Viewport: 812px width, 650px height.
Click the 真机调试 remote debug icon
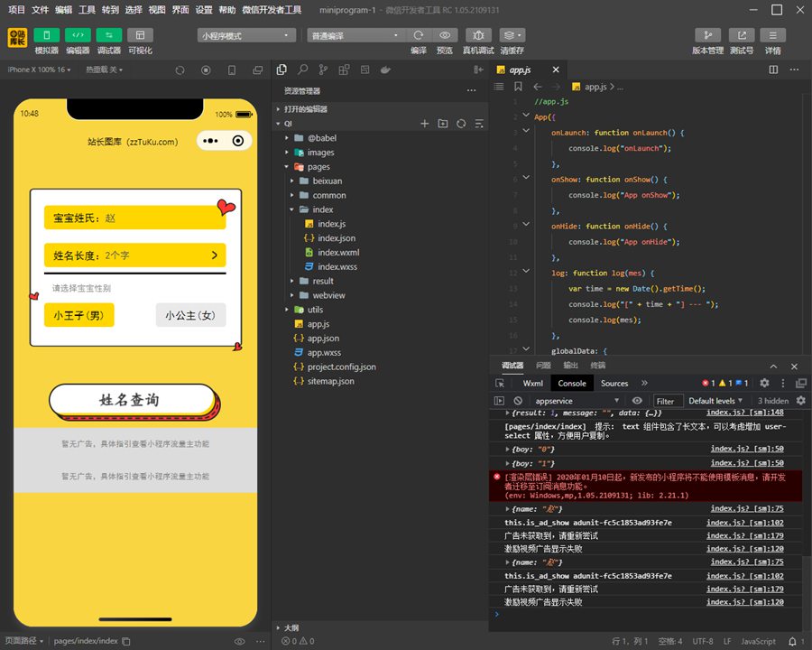click(x=478, y=35)
